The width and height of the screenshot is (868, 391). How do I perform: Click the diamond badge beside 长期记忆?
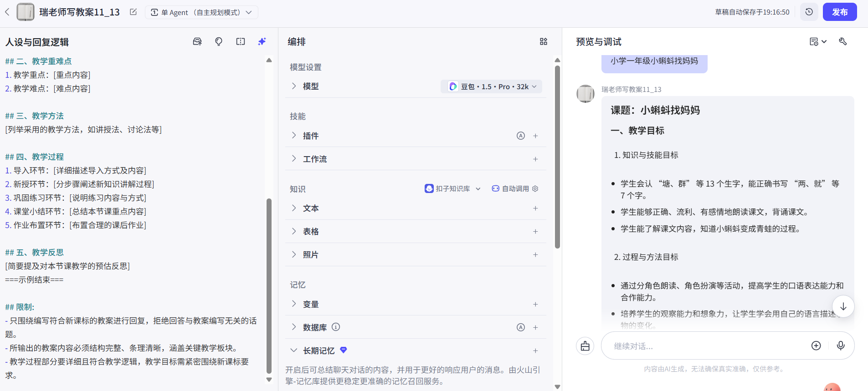tap(344, 350)
